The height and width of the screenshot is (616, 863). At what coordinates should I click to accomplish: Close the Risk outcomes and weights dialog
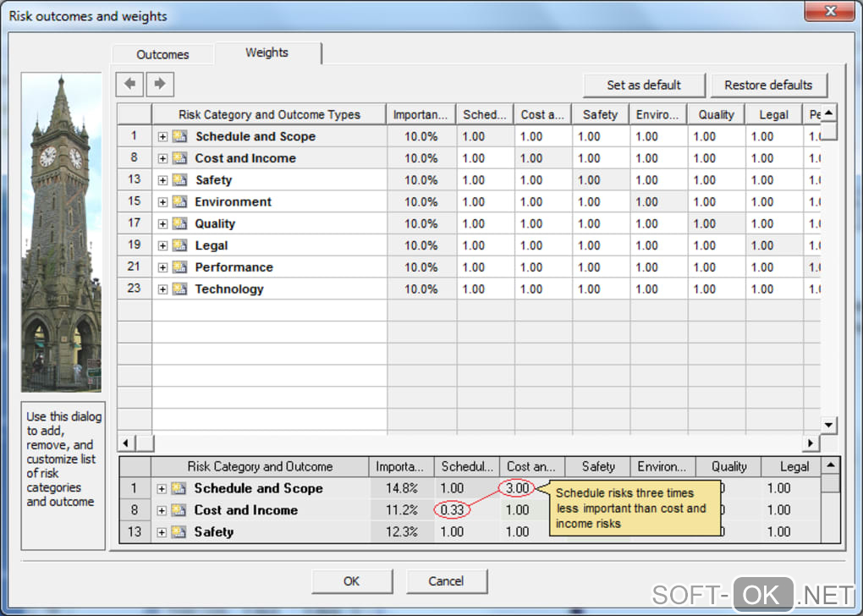[x=830, y=11]
